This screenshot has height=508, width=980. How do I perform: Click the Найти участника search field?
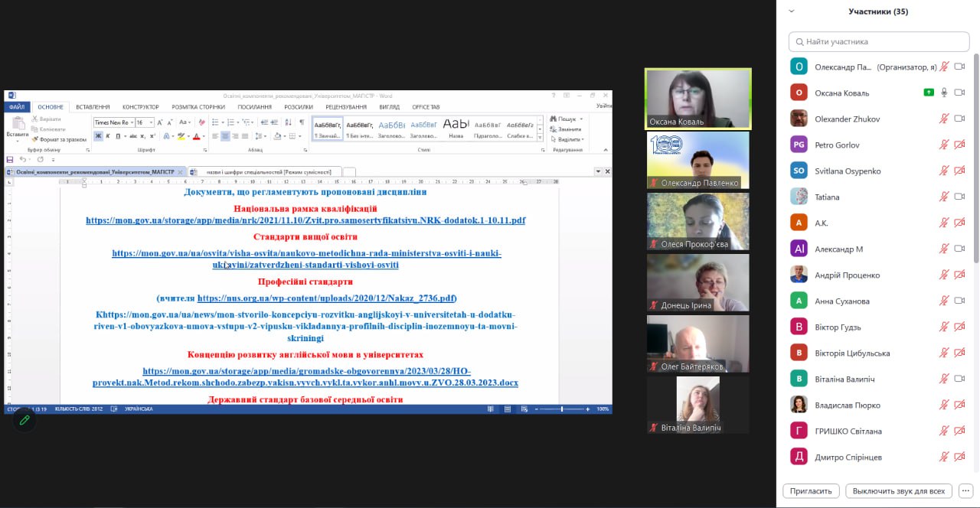pos(879,41)
